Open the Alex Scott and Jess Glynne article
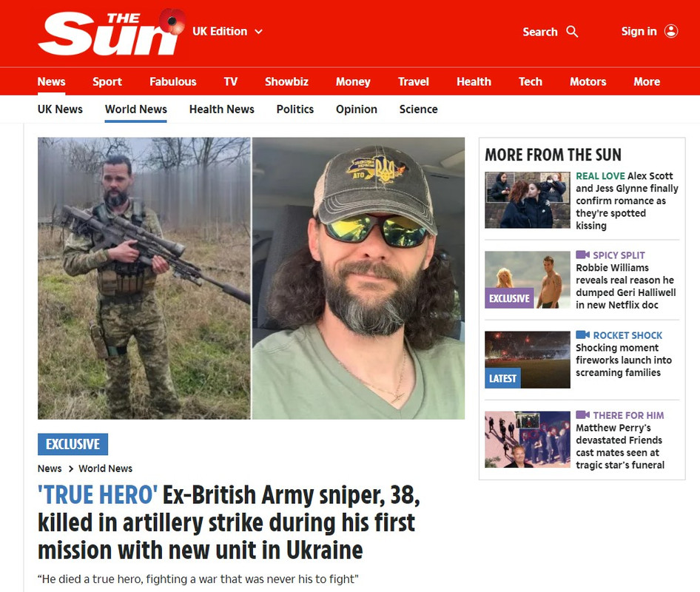 [627, 201]
